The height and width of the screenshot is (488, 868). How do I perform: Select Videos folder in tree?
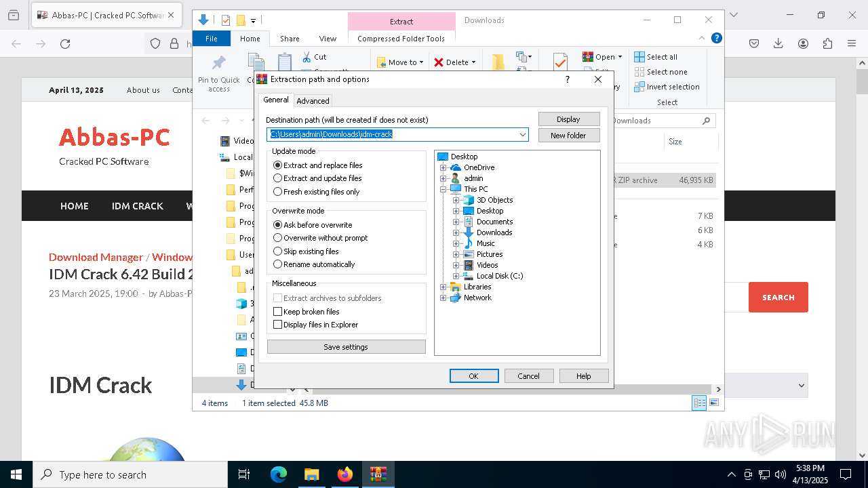[x=487, y=265]
